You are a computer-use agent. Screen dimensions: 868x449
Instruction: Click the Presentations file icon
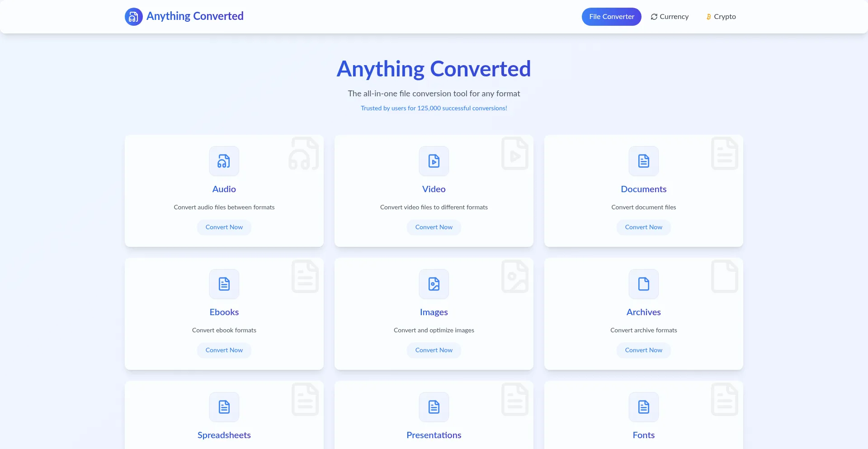click(434, 407)
